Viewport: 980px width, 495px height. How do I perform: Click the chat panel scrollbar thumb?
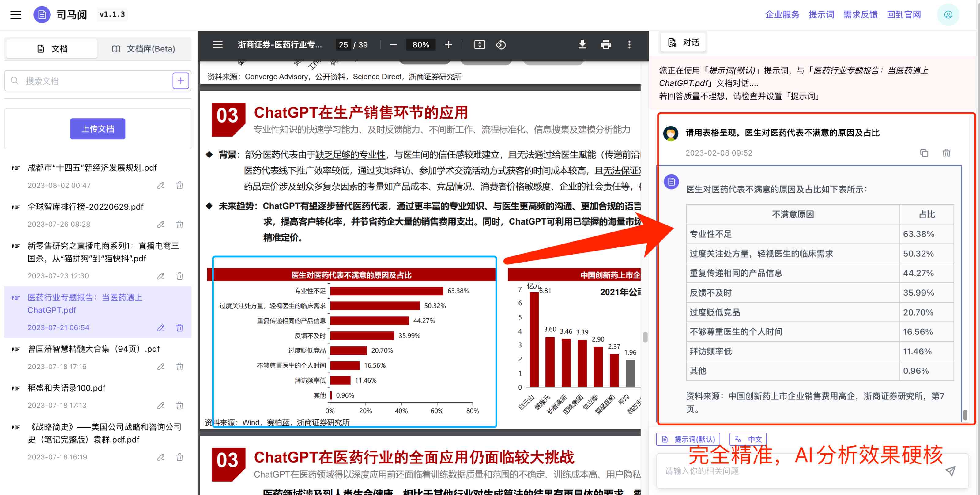point(965,415)
